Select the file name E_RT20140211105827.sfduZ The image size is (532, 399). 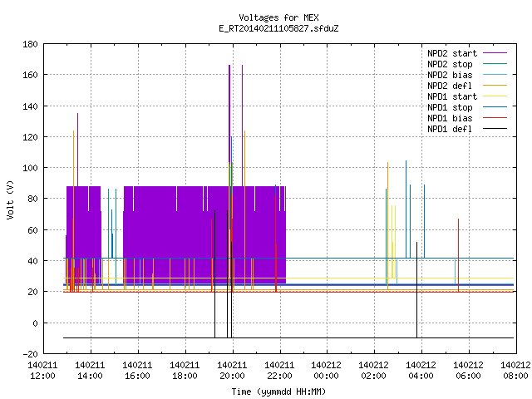(x=278, y=28)
